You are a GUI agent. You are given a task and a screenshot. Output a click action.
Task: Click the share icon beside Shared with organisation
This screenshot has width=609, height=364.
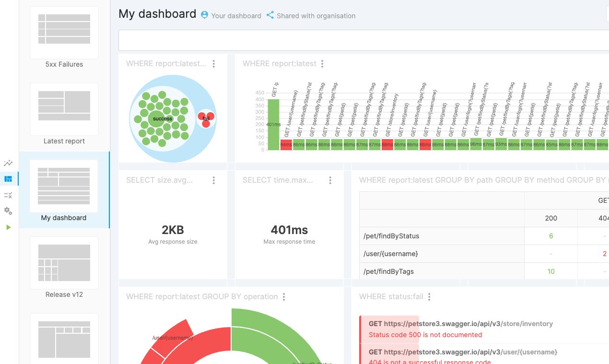[x=270, y=15]
